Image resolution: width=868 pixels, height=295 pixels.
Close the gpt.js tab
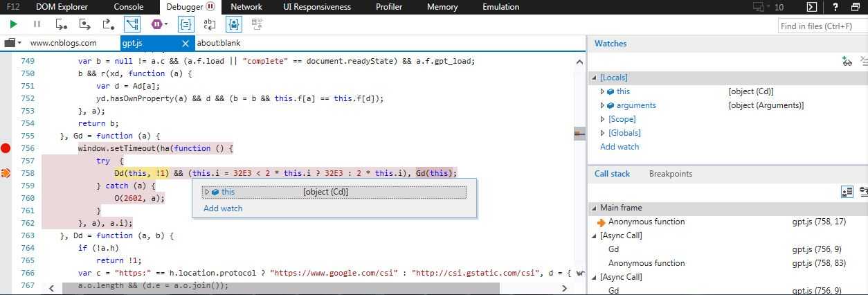tap(186, 43)
